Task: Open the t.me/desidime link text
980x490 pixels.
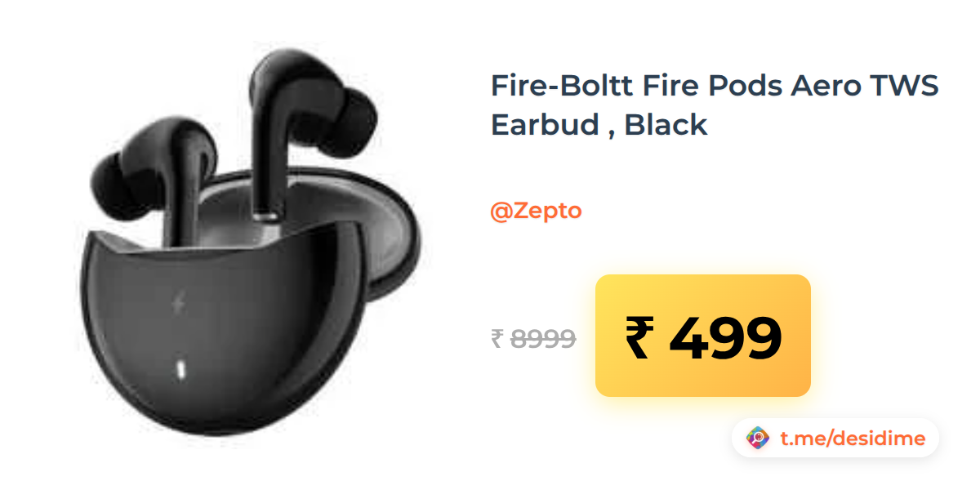Action: point(853,439)
